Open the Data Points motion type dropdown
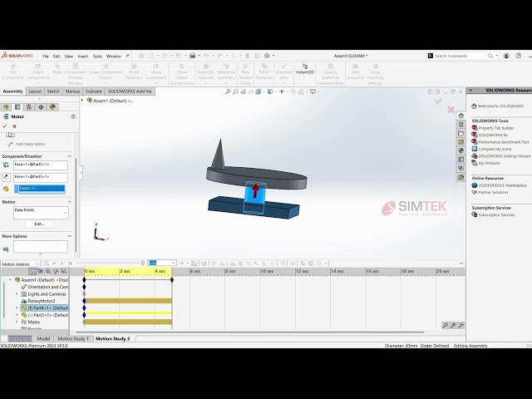The image size is (532, 399). [x=41, y=213]
